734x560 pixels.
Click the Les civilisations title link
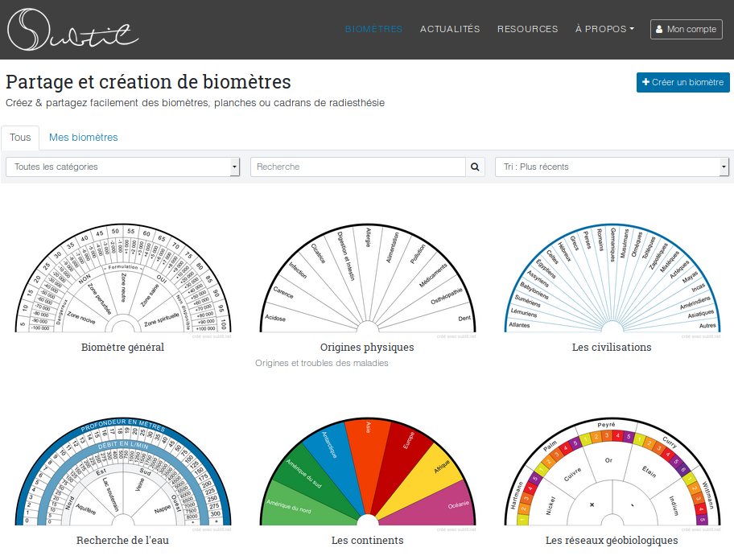tap(612, 347)
